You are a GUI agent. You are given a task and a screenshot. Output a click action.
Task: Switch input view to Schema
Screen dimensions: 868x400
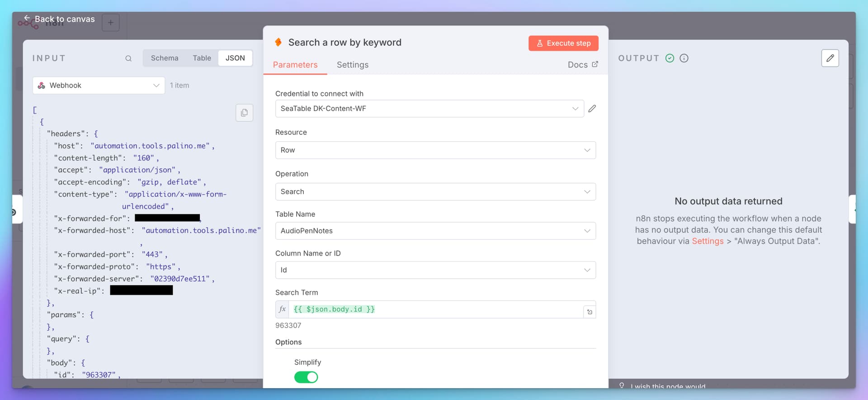pos(165,58)
